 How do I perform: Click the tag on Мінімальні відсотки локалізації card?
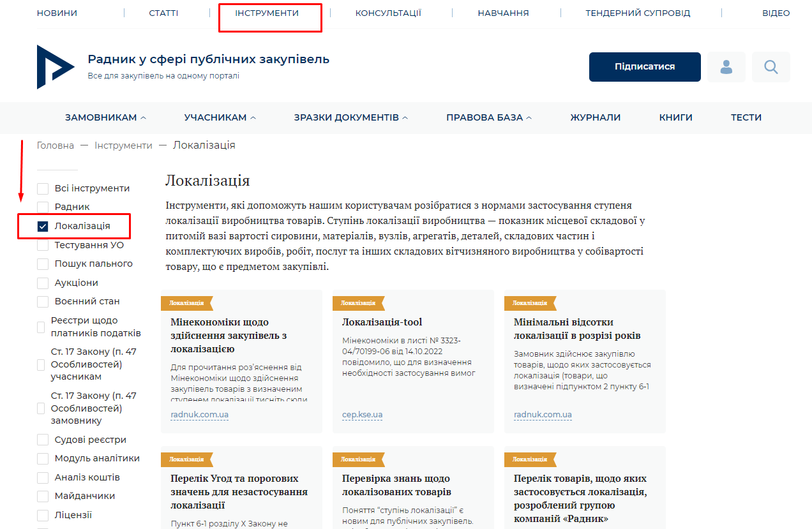(530, 303)
